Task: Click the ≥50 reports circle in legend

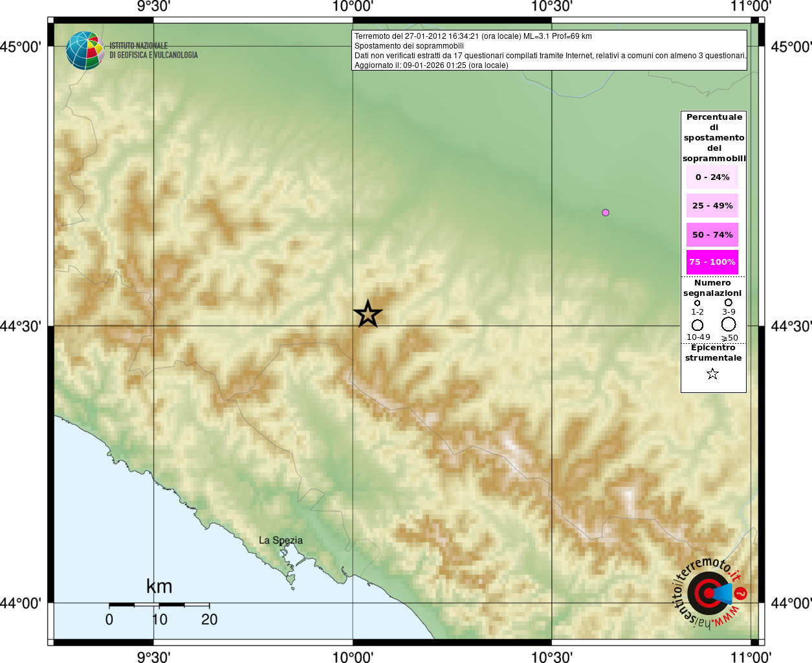Action: pos(729,324)
